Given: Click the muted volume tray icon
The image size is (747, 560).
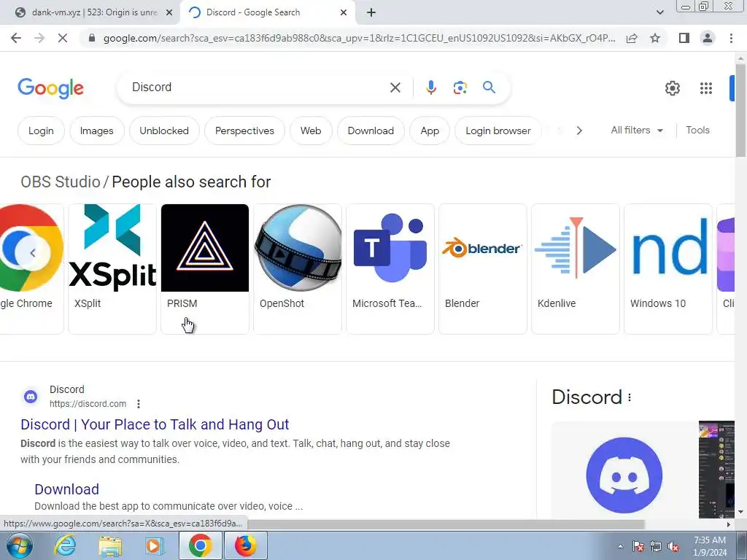Looking at the screenshot, I should [x=673, y=547].
